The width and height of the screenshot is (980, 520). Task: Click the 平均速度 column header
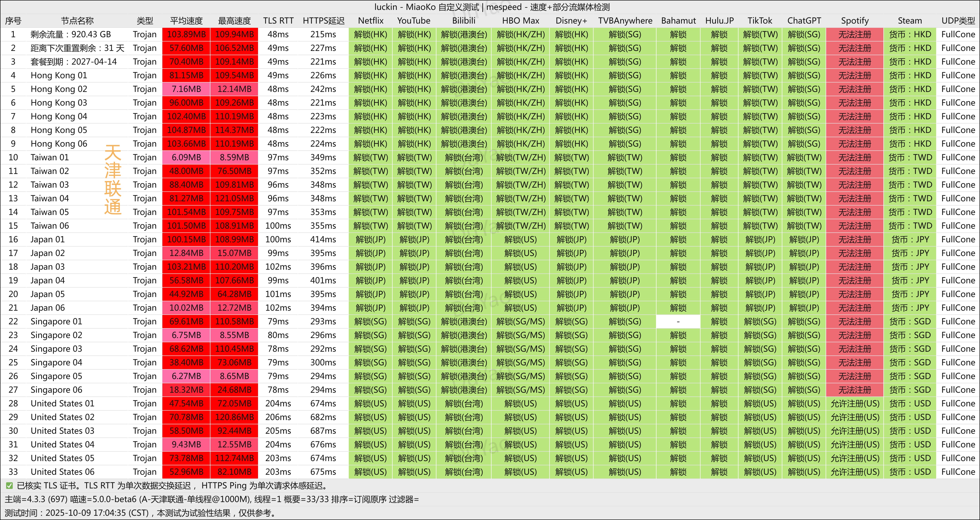tap(186, 21)
